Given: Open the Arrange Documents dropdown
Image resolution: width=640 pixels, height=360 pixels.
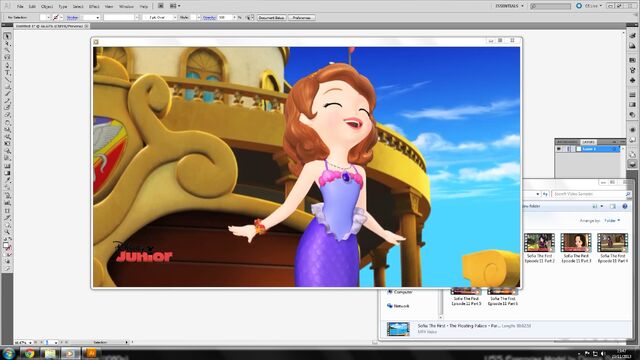Looking at the screenshot, I should [175, 6].
